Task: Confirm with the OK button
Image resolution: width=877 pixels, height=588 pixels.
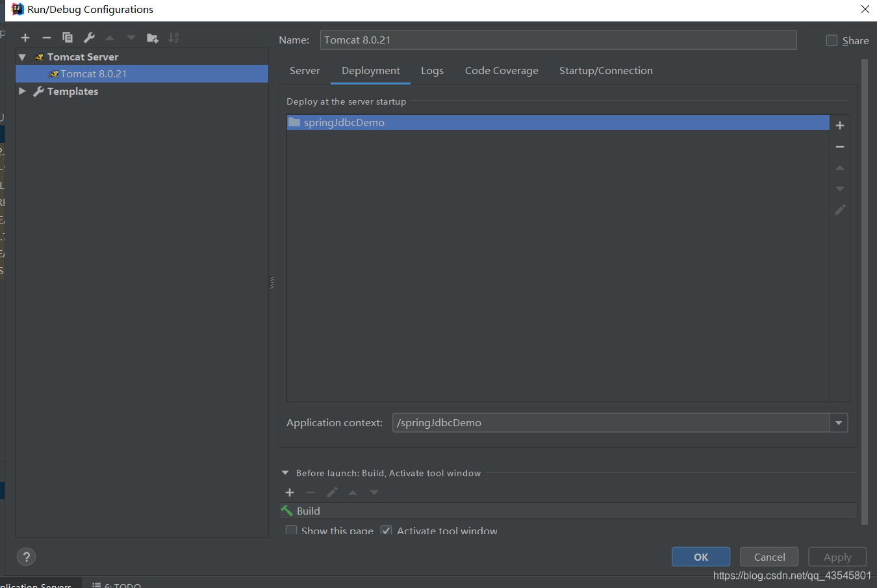Action: pos(701,557)
